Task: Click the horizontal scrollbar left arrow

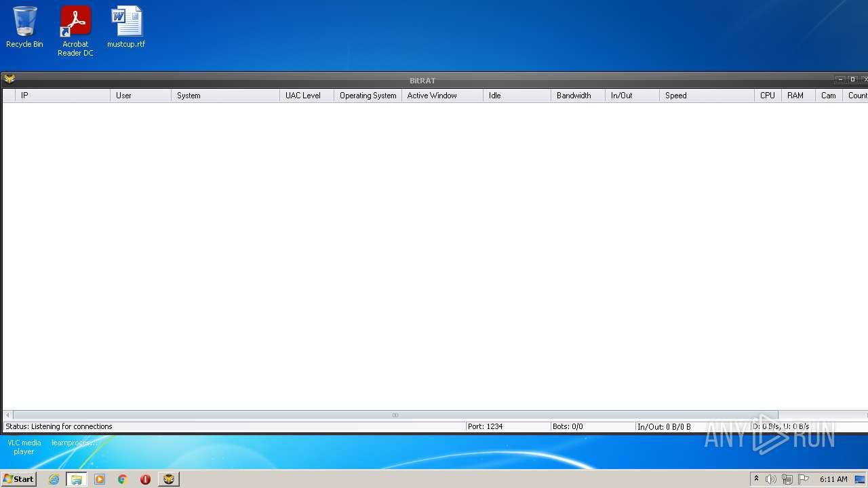Action: 7,415
